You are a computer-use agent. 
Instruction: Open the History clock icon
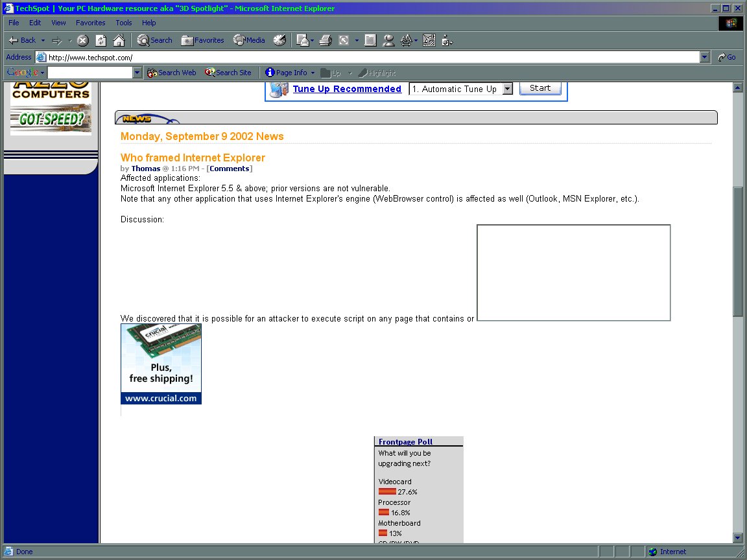click(x=279, y=40)
